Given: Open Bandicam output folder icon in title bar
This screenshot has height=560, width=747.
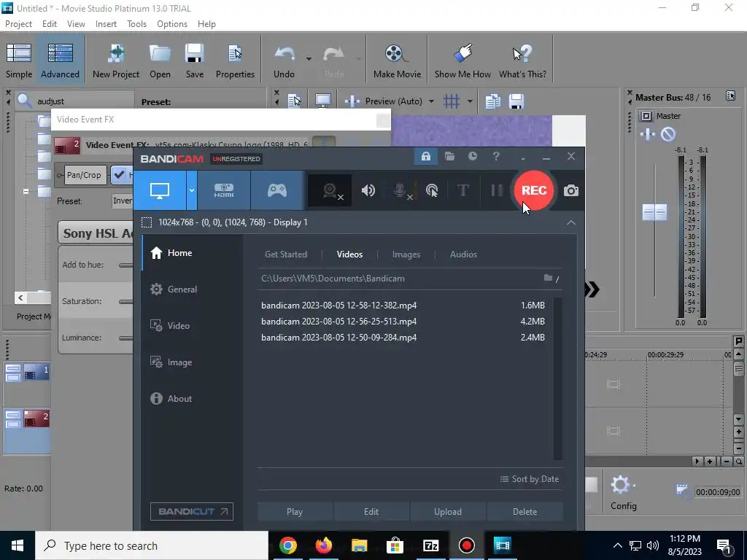Looking at the screenshot, I should 449,156.
